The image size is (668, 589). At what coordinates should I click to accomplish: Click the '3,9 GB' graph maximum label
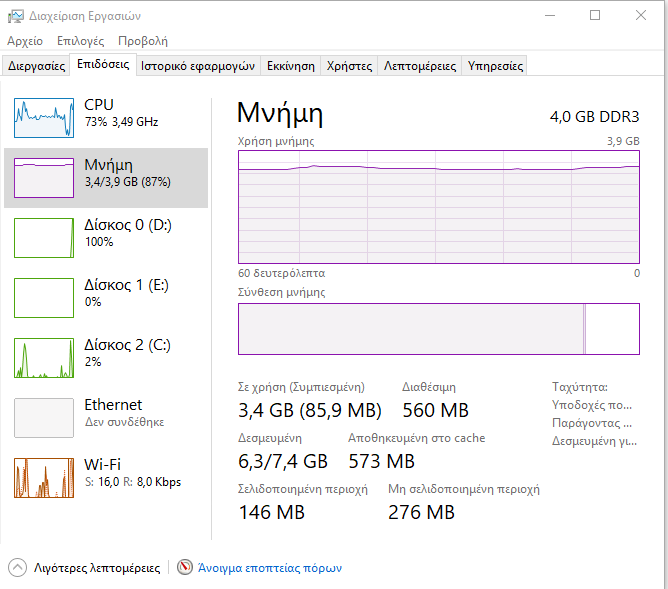click(623, 141)
